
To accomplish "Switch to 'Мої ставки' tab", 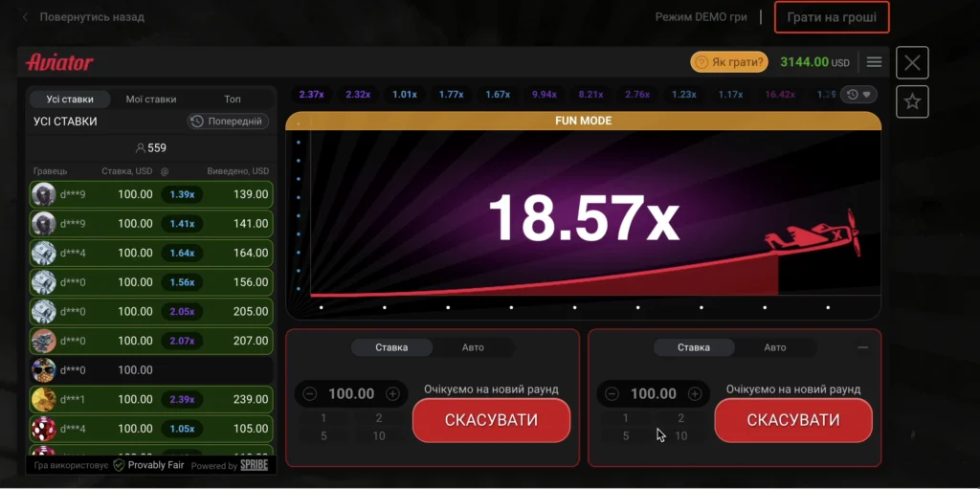I will (151, 99).
